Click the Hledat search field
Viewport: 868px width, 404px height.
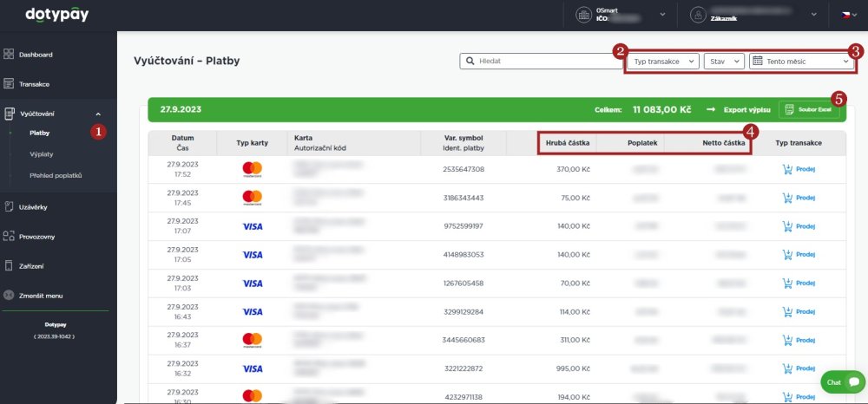pyautogui.click(x=541, y=62)
